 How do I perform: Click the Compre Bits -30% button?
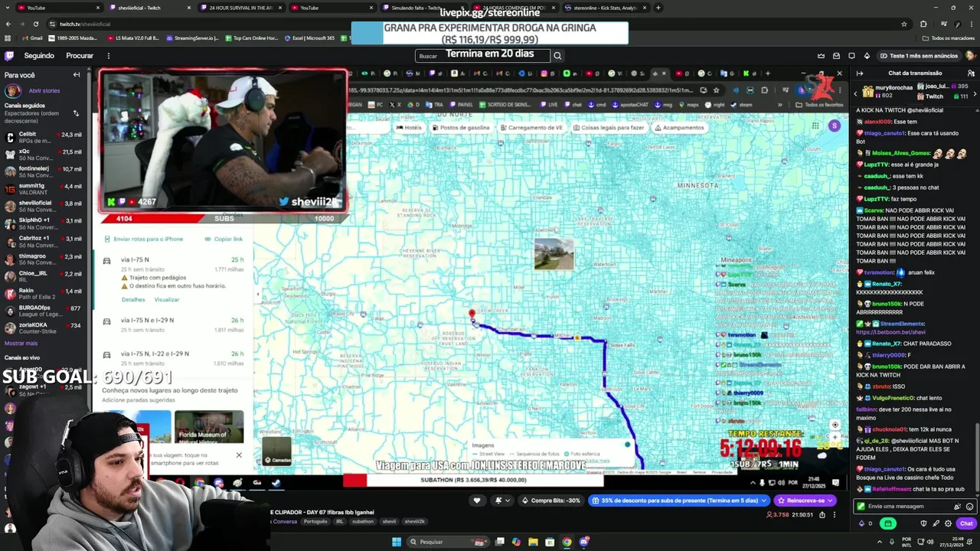550,500
